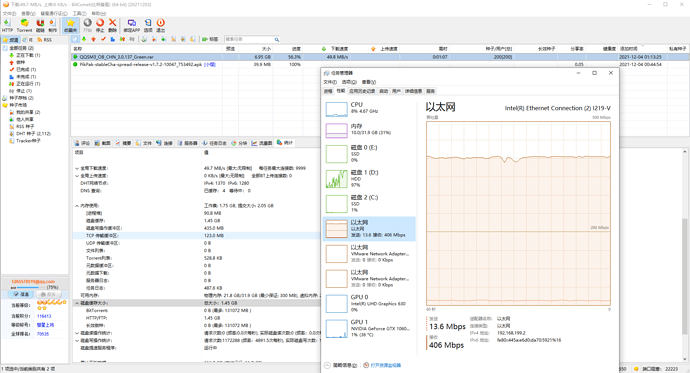Switch to the Services tab in Task Manager
This screenshot has width=690, height=373.
tap(430, 91)
